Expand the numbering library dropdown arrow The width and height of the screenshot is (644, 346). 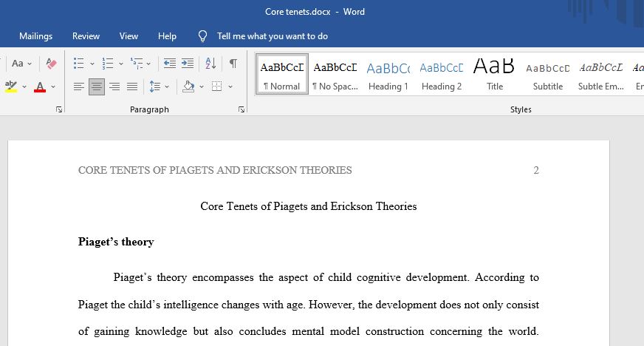point(121,64)
